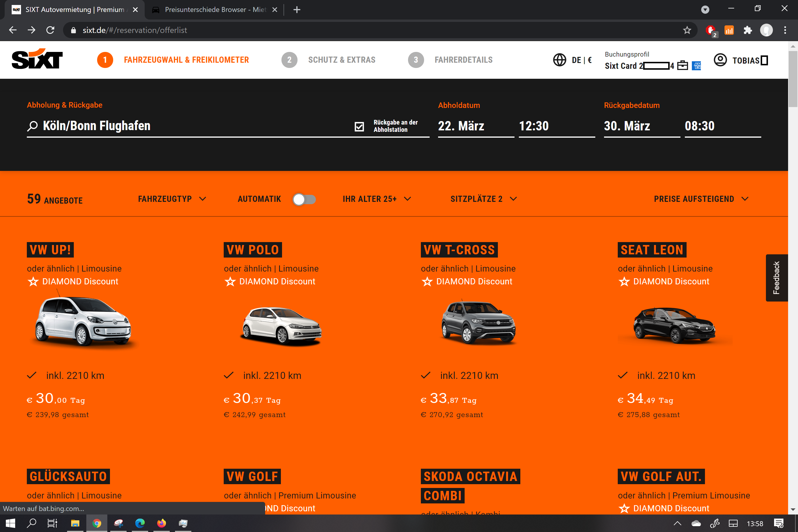Bookmark this page with star icon
This screenshot has height=532, width=798.
pos(687,30)
